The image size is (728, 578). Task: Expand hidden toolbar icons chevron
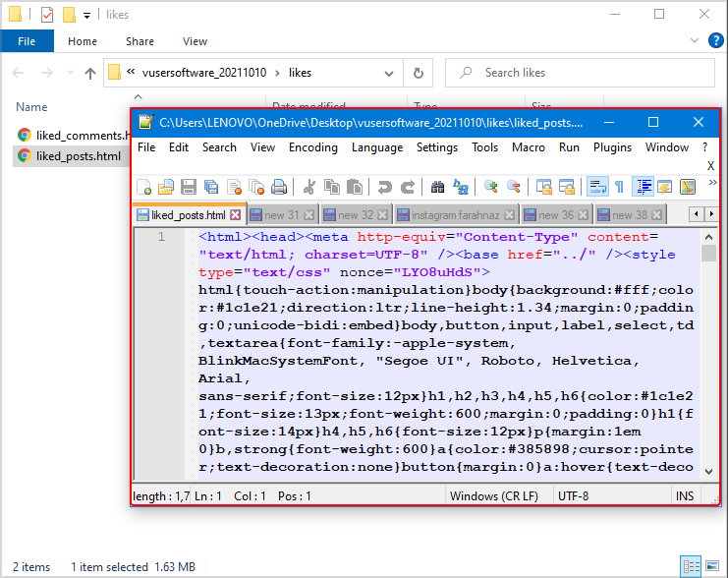[x=712, y=182]
